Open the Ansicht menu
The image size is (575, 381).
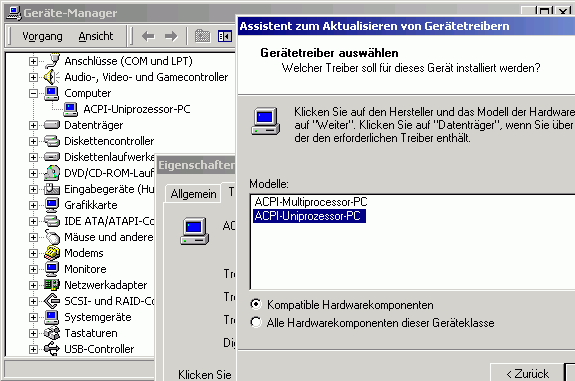[x=96, y=36]
